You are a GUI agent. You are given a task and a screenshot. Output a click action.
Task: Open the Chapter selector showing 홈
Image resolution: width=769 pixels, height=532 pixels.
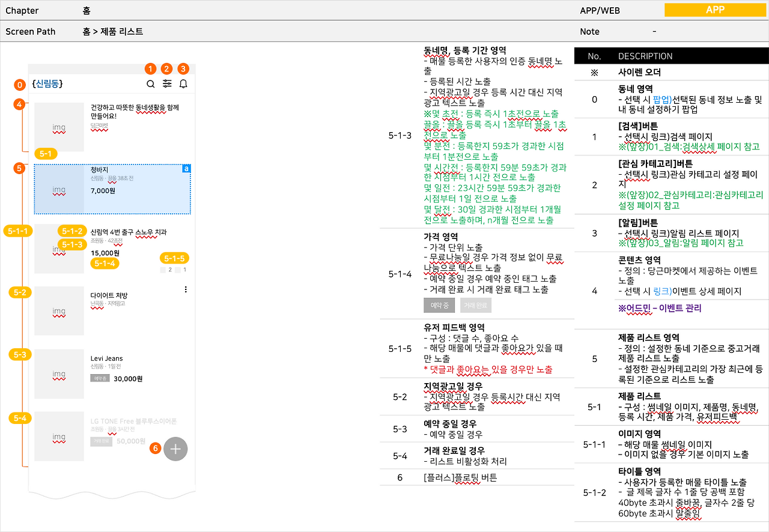pyautogui.click(x=85, y=10)
